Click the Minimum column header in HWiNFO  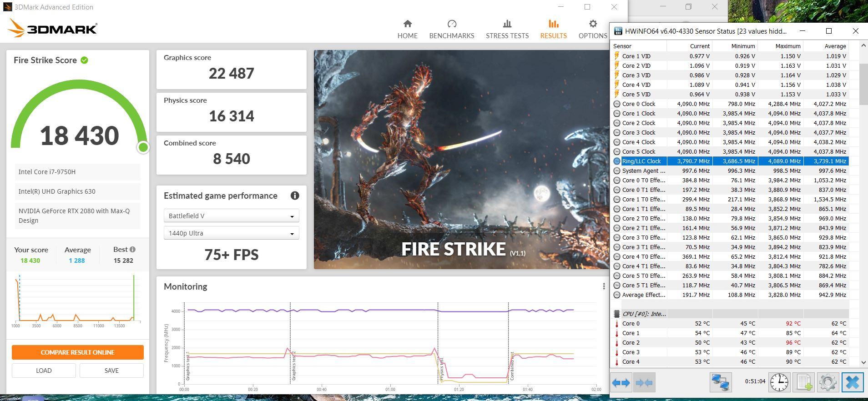(x=735, y=46)
